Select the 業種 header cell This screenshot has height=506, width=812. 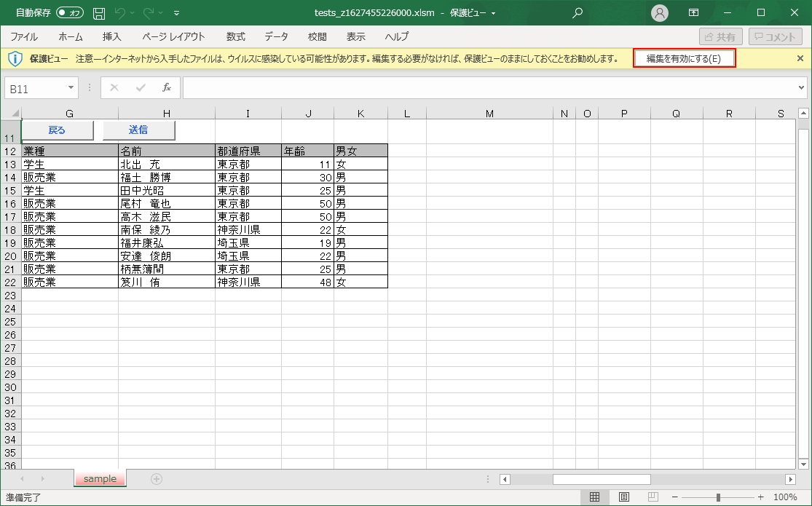click(70, 151)
